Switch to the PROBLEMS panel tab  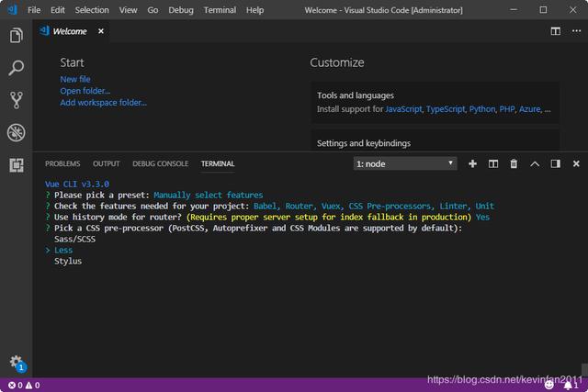(x=62, y=163)
